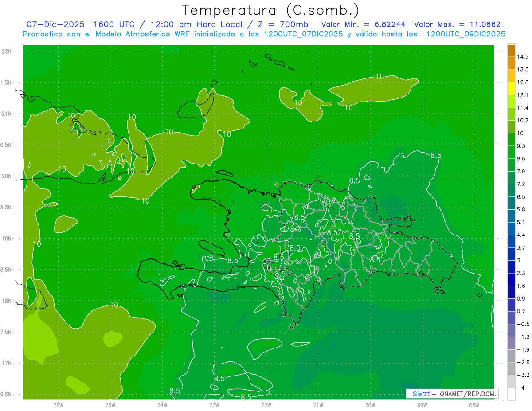Click the '73W' longitude axis label
The image size is (532, 411).
tap(214, 405)
